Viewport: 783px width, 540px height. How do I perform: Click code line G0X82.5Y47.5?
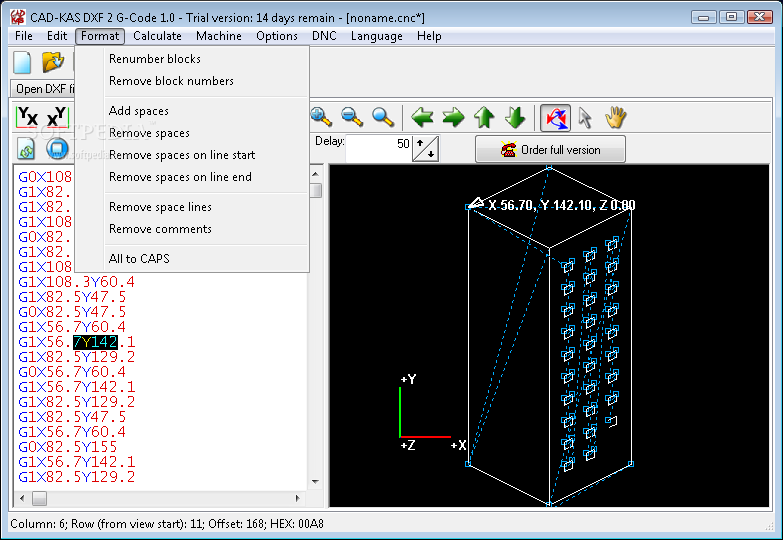(72, 312)
